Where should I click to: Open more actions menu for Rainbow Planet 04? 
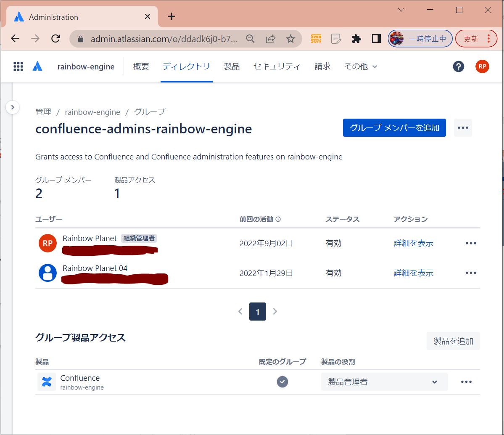click(471, 273)
